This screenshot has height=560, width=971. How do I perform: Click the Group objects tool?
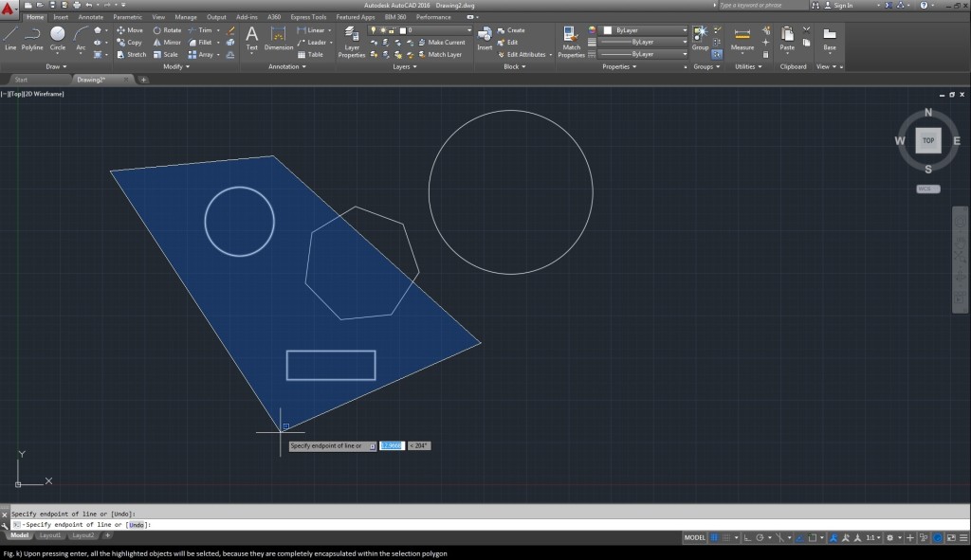pyautogui.click(x=700, y=37)
